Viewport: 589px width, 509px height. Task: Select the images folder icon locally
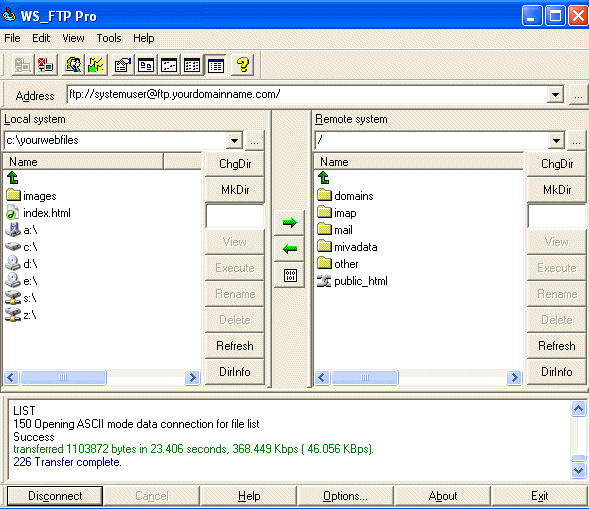[x=14, y=195]
